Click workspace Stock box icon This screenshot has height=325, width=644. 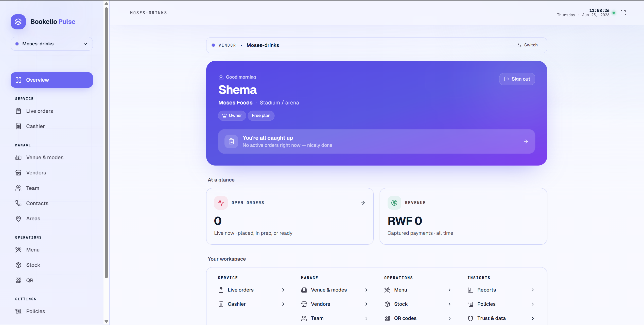coord(387,304)
